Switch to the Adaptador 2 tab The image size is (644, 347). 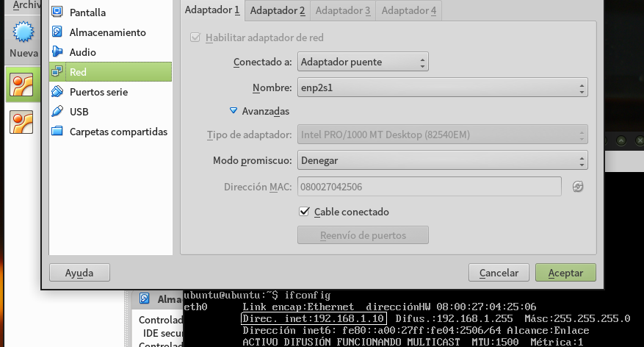point(277,10)
